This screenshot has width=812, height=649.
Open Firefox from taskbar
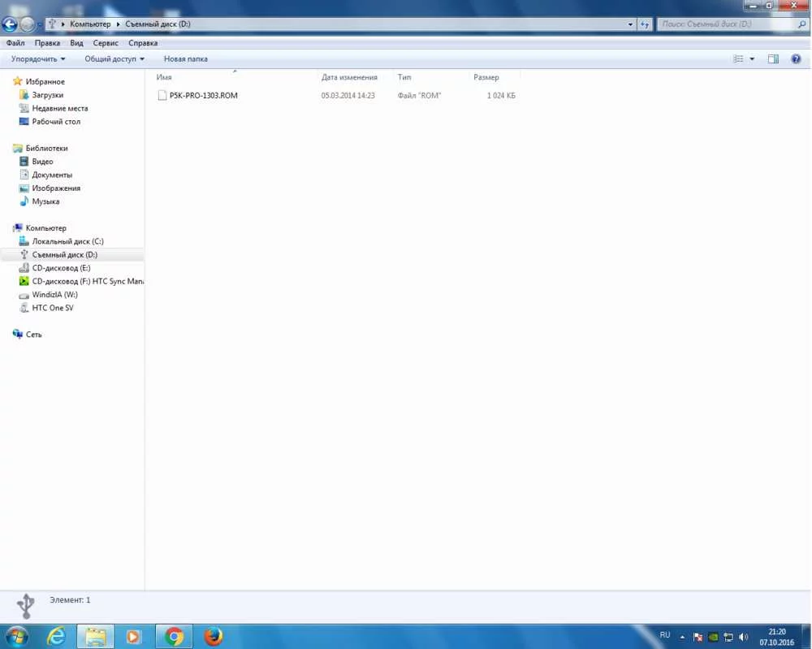click(x=213, y=637)
